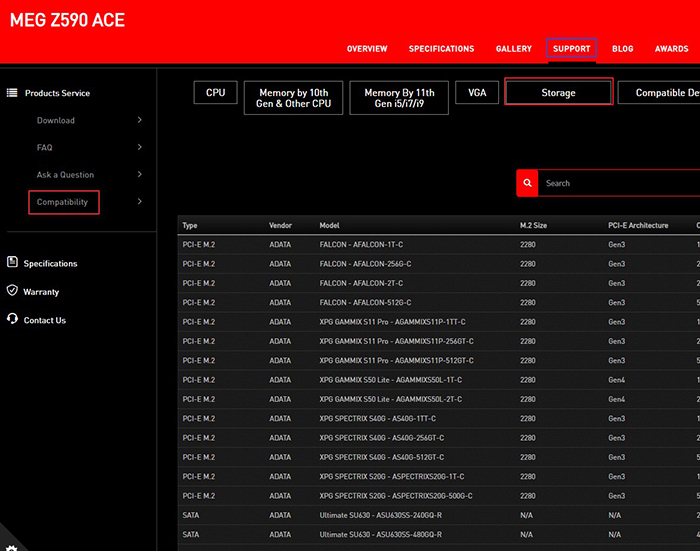
Task: Click the Specifications document icon
Action: 12,262
